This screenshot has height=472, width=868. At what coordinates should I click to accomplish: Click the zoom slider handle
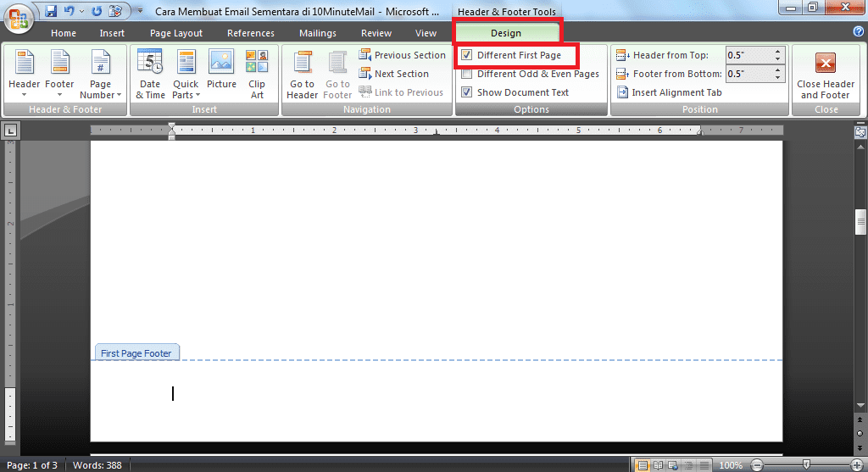click(x=807, y=465)
